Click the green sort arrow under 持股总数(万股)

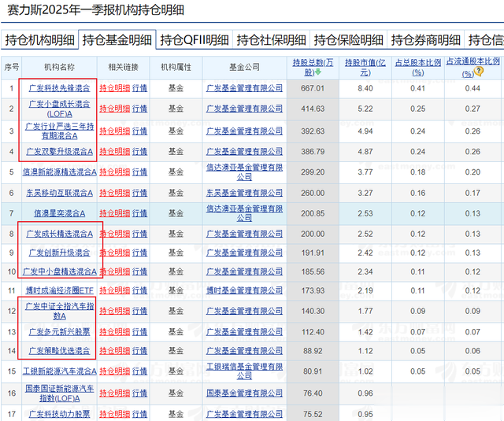(x=318, y=72)
